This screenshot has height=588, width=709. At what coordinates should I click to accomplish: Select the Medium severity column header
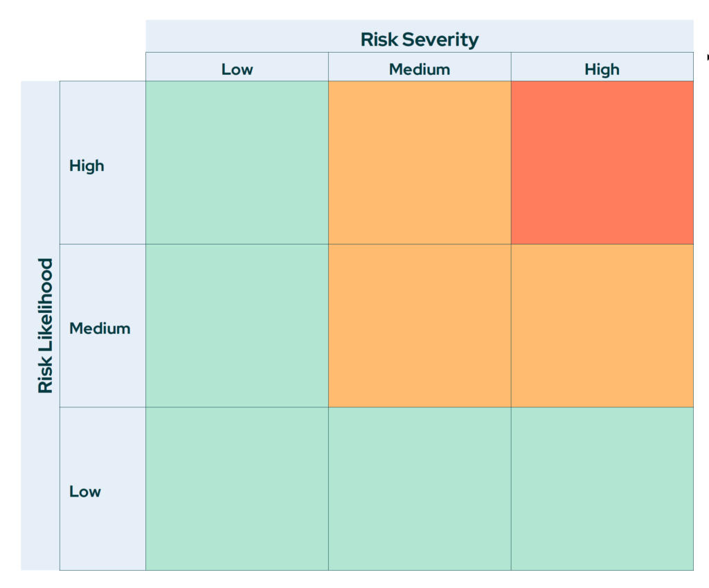[x=420, y=69]
